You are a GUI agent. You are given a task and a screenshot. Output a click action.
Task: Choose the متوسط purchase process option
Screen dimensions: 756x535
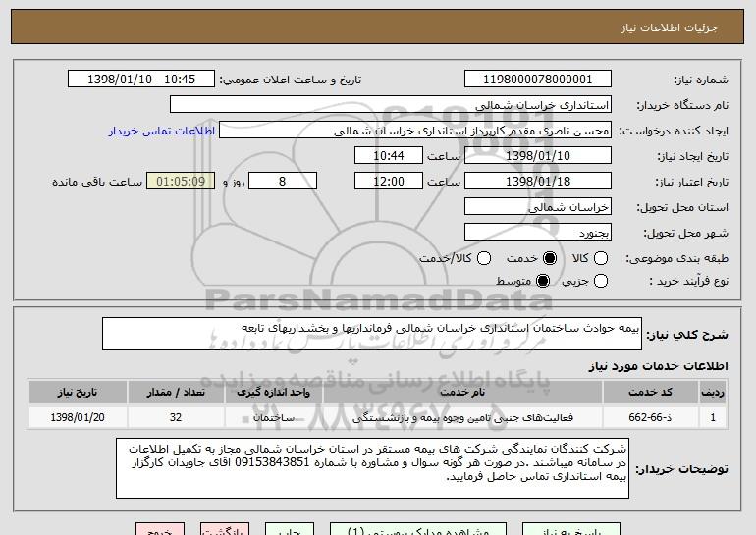(543, 281)
